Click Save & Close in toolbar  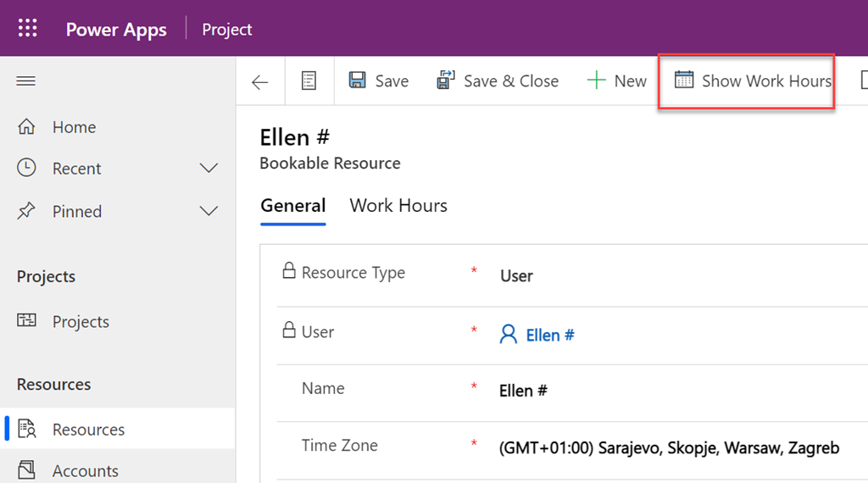tap(498, 81)
